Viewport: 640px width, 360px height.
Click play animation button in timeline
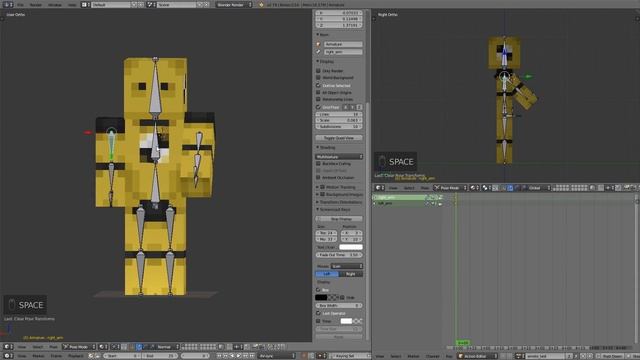[239, 356]
